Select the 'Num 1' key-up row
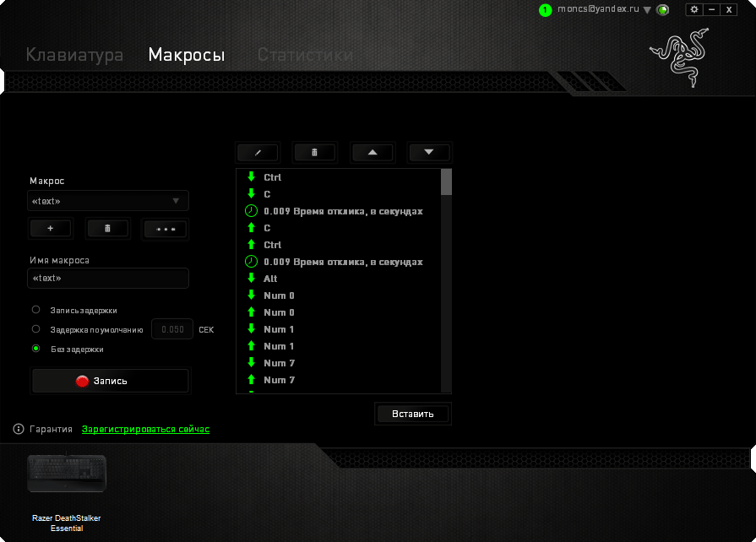Image resolution: width=756 pixels, height=542 pixels. pyautogui.click(x=339, y=346)
